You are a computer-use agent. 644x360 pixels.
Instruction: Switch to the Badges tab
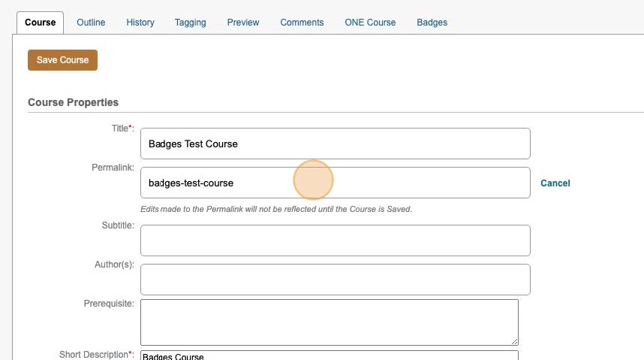pos(432,23)
